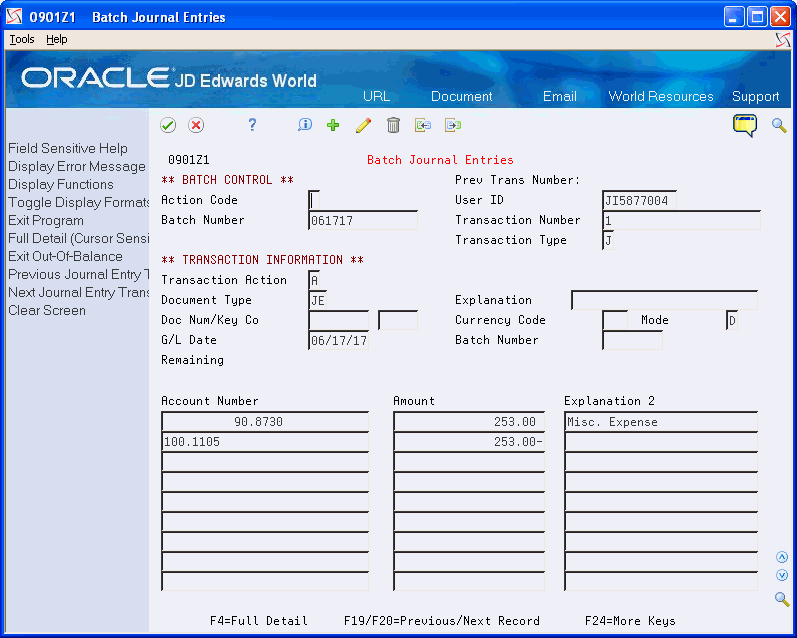The image size is (797, 638).
Task: Click the amount cell 253.00-
Action: pos(469,442)
